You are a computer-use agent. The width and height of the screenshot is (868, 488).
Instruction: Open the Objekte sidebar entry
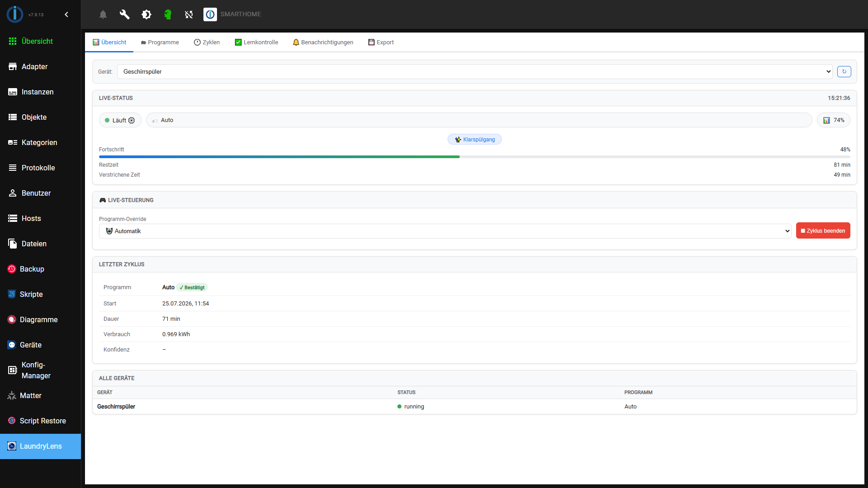click(41, 117)
